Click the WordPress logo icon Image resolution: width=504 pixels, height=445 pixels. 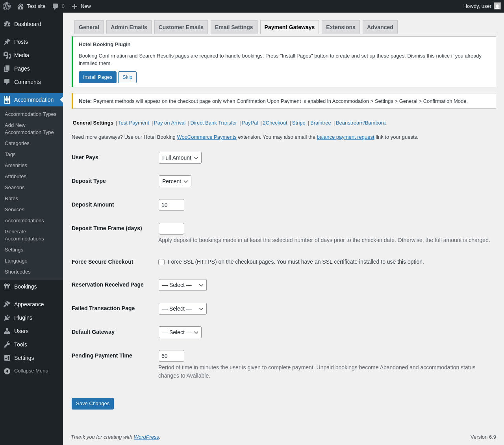click(x=7, y=6)
